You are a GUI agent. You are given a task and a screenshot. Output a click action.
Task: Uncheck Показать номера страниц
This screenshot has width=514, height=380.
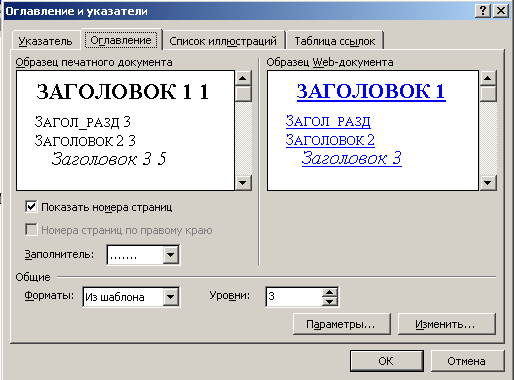tap(31, 207)
